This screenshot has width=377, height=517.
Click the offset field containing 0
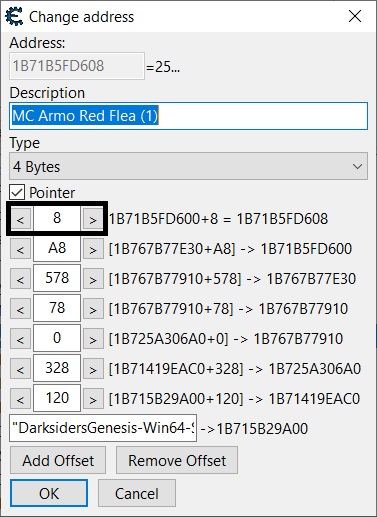pos(57,338)
